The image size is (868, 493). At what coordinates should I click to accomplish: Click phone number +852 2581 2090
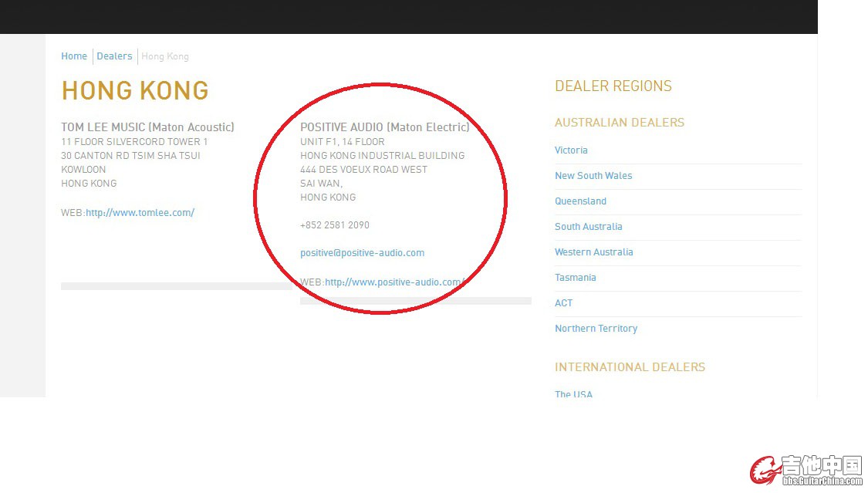click(x=334, y=225)
